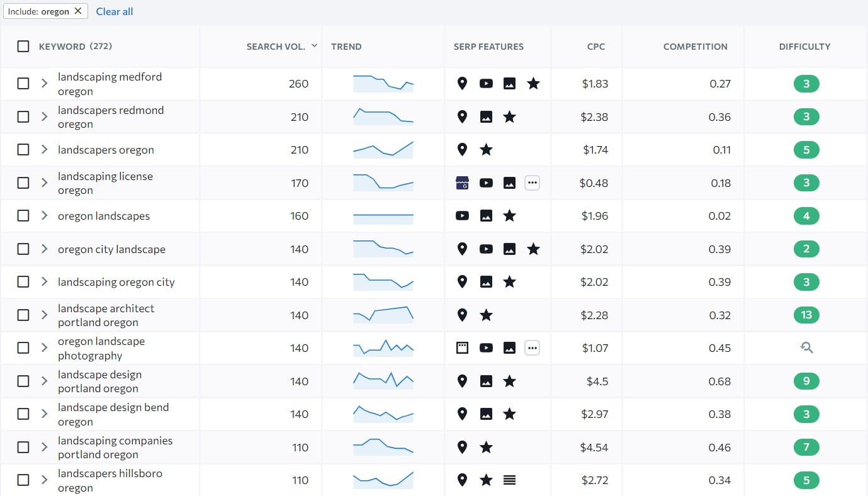Click list icon for landscapers hillsboro oregon
The image size is (868, 496).
pyautogui.click(x=510, y=480)
